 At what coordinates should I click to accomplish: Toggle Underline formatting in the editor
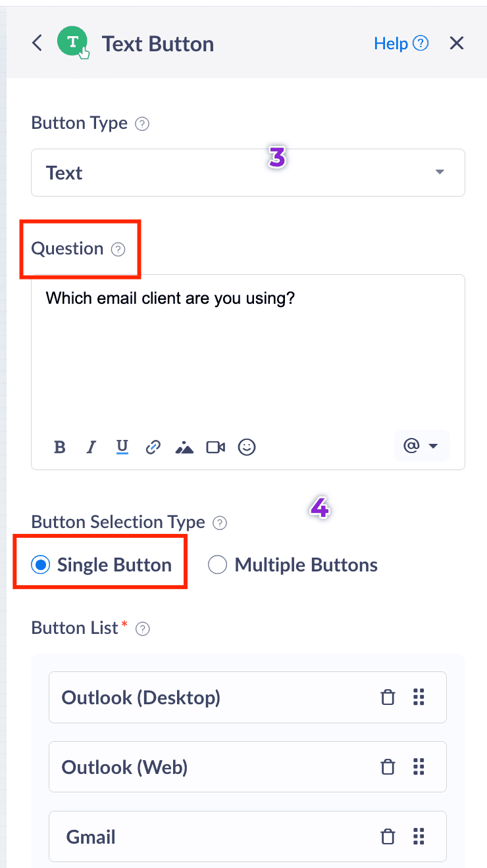(122, 447)
